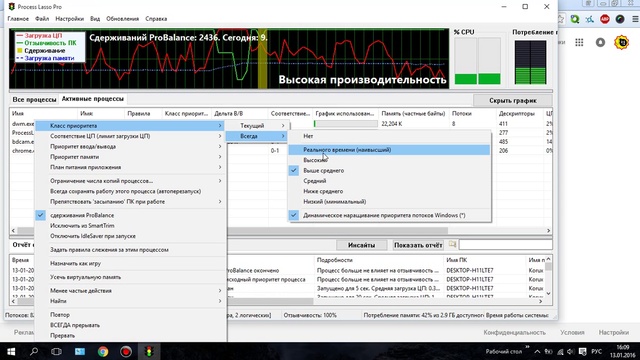Open the Справка menu
Image resolution: width=640 pixels, height=360 pixels.
pyautogui.click(x=156, y=19)
